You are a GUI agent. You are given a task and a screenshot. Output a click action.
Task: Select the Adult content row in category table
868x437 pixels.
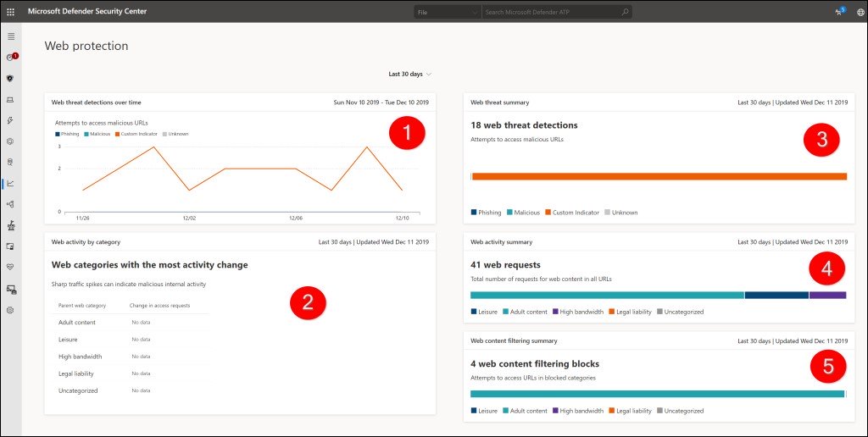click(x=78, y=323)
